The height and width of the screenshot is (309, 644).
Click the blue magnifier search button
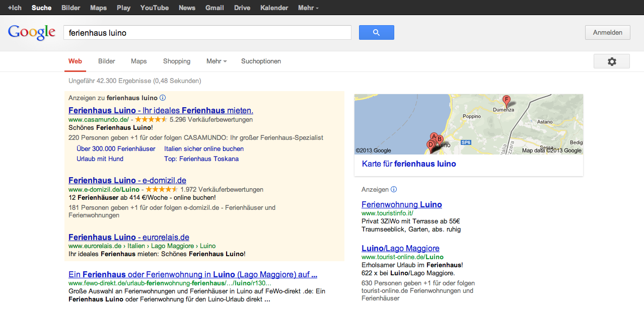click(376, 33)
